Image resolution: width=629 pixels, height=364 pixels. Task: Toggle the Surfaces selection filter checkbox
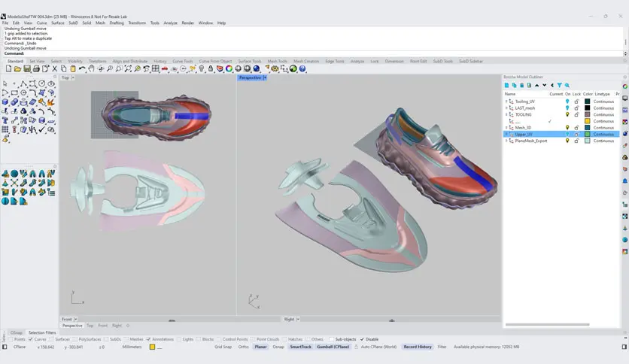[x=51, y=339]
